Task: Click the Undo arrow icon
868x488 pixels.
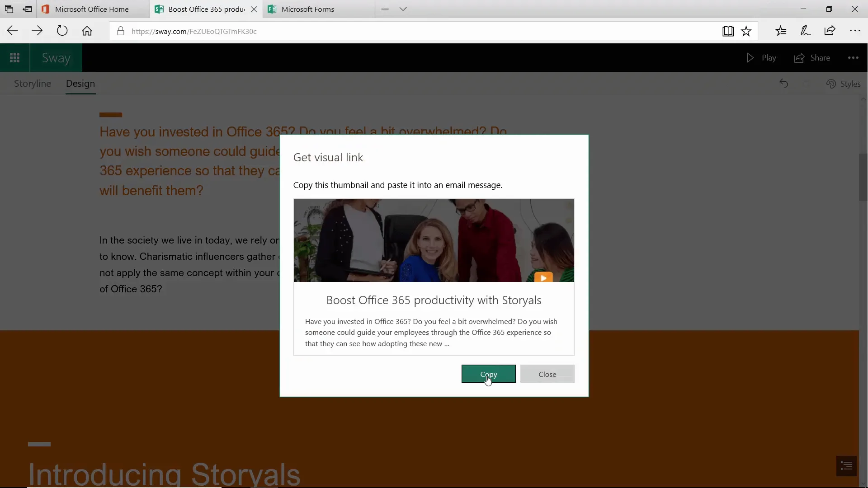Action: [x=783, y=84]
